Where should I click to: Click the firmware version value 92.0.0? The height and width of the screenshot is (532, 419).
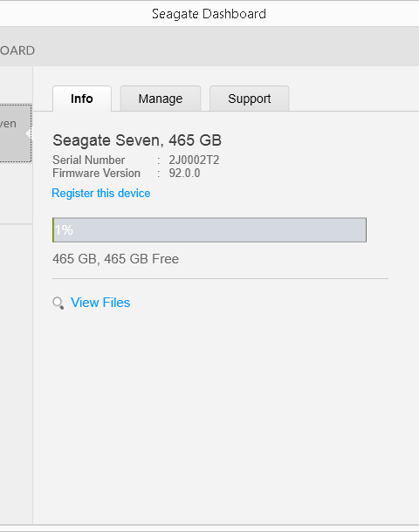coord(185,173)
